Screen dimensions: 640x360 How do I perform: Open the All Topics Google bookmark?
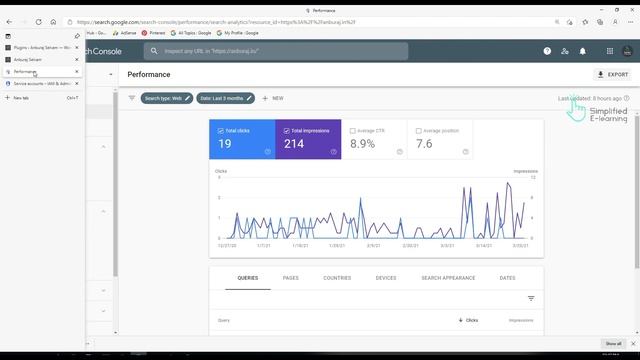click(x=191, y=33)
